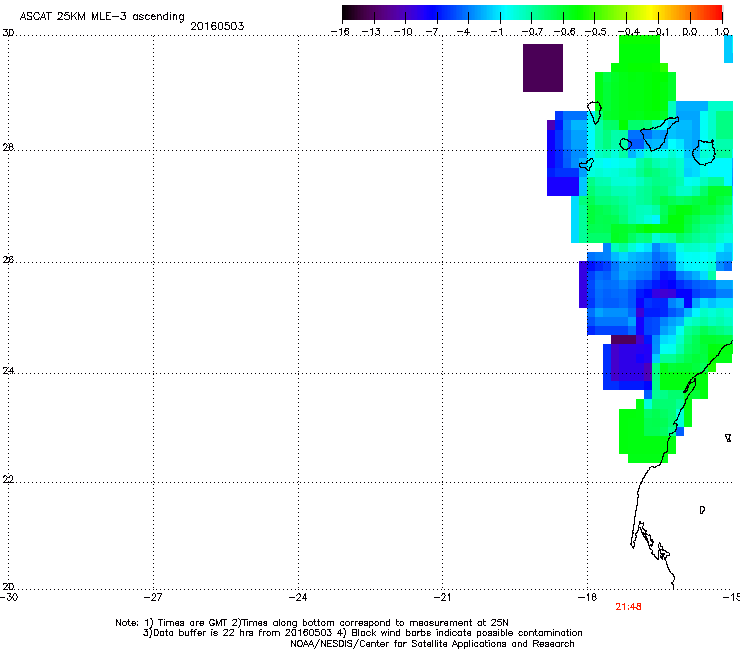Click the -7 color bar label
The height and width of the screenshot is (650, 740).
pyautogui.click(x=434, y=32)
